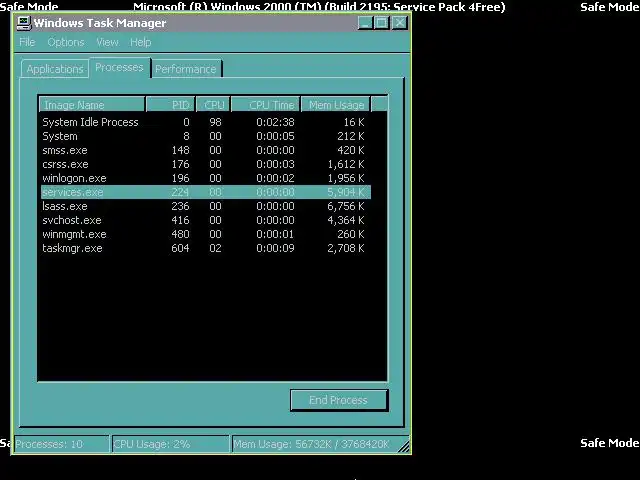640x480 pixels.
Task: Select the System Idle Process row
Action: (x=205, y=122)
